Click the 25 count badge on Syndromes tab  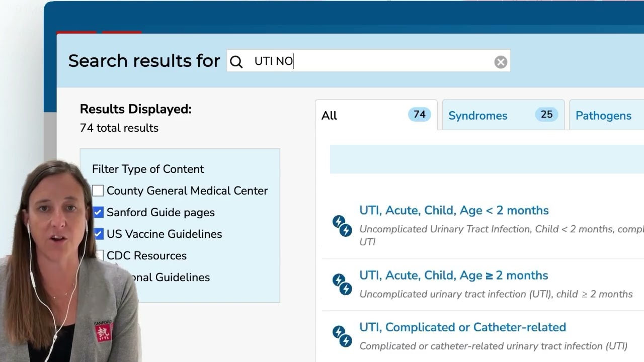click(546, 115)
